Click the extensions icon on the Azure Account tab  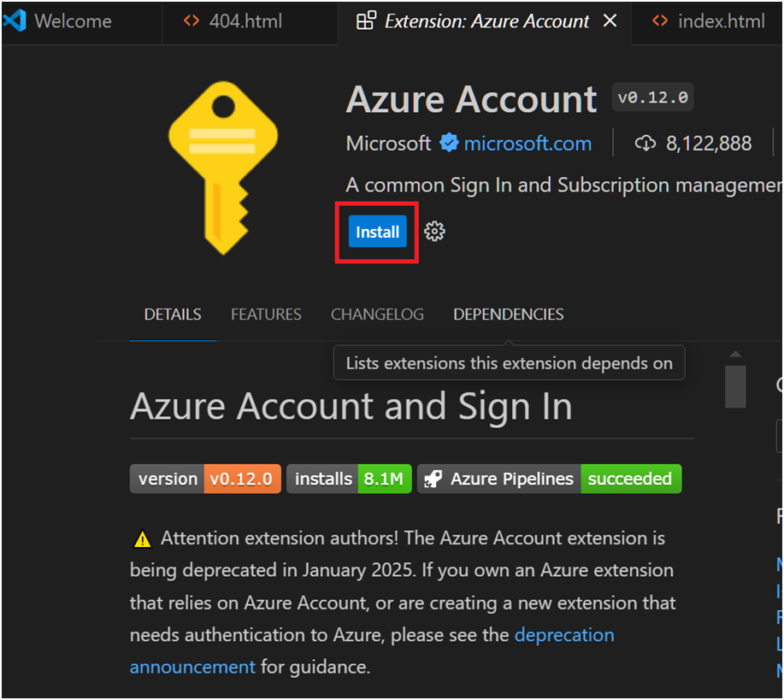[366, 21]
